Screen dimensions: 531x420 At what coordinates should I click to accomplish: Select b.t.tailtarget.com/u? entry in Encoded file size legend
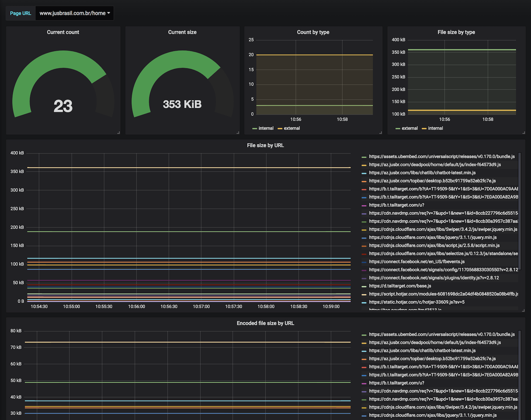click(396, 383)
